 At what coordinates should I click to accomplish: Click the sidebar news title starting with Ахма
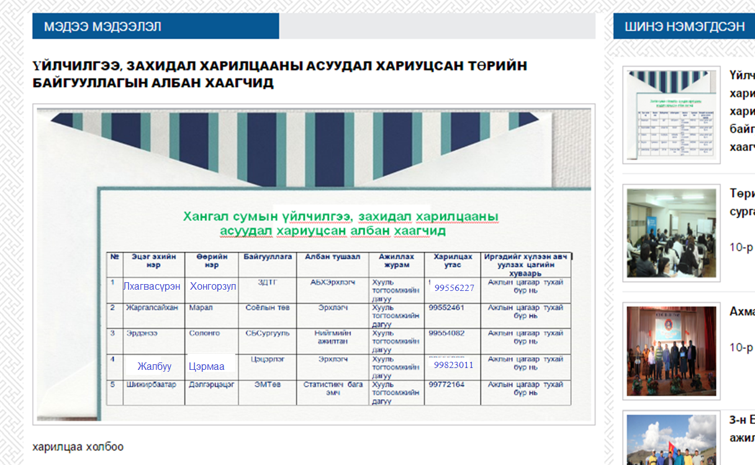point(741,311)
